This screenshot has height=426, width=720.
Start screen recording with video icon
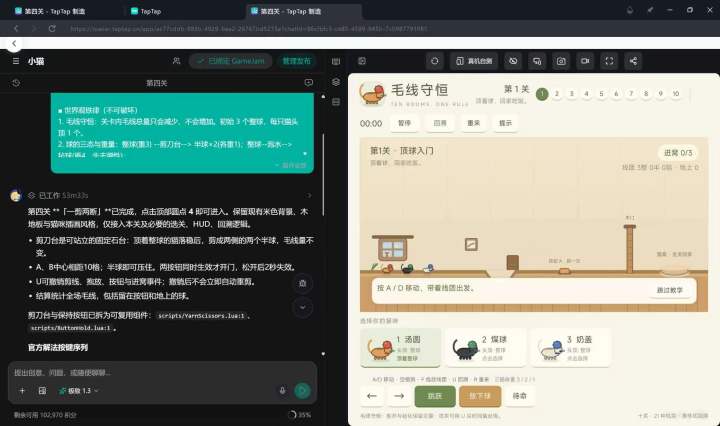pos(585,61)
